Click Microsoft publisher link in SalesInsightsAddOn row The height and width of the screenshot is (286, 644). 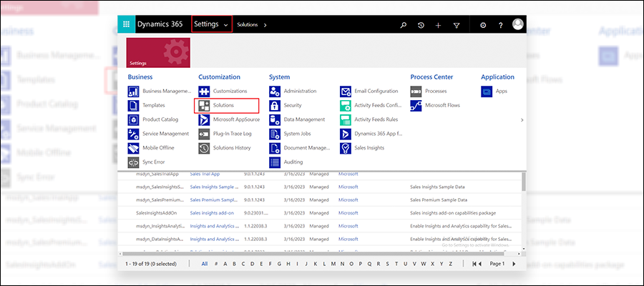click(x=348, y=213)
